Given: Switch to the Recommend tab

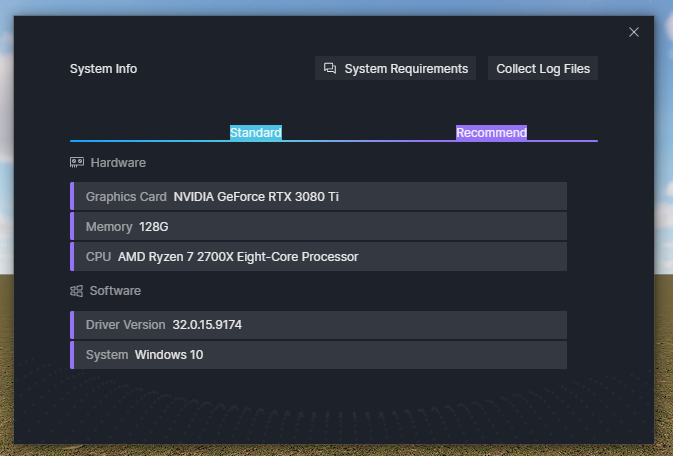Looking at the screenshot, I should [x=491, y=132].
